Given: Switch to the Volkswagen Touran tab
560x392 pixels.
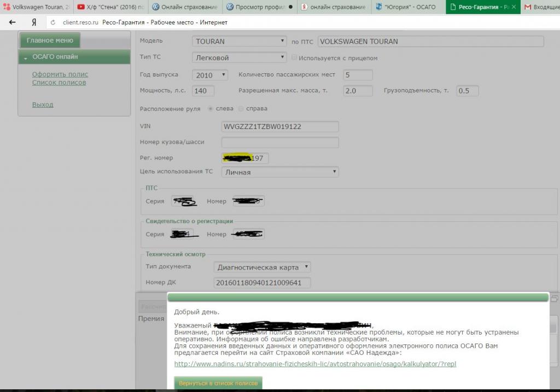Looking at the screenshot, I should point(37,7).
